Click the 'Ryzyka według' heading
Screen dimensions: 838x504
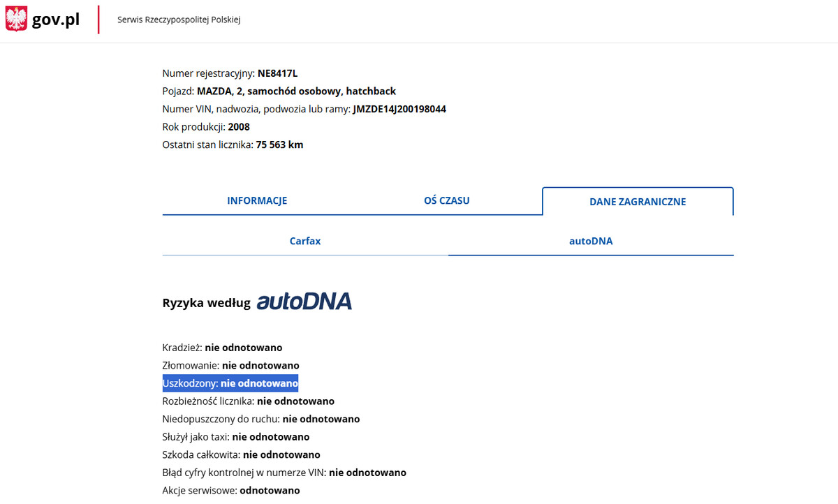click(206, 303)
